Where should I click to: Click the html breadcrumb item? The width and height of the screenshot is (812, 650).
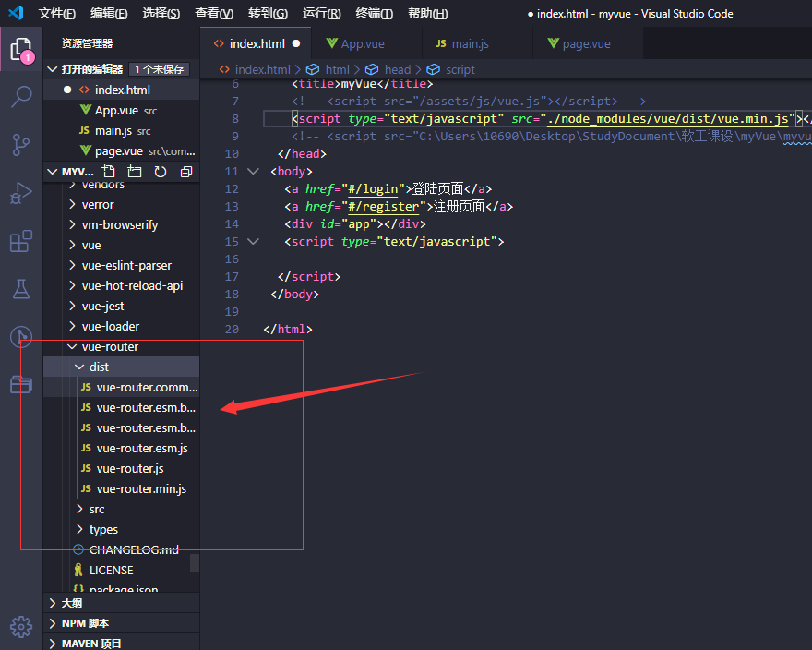click(328, 69)
